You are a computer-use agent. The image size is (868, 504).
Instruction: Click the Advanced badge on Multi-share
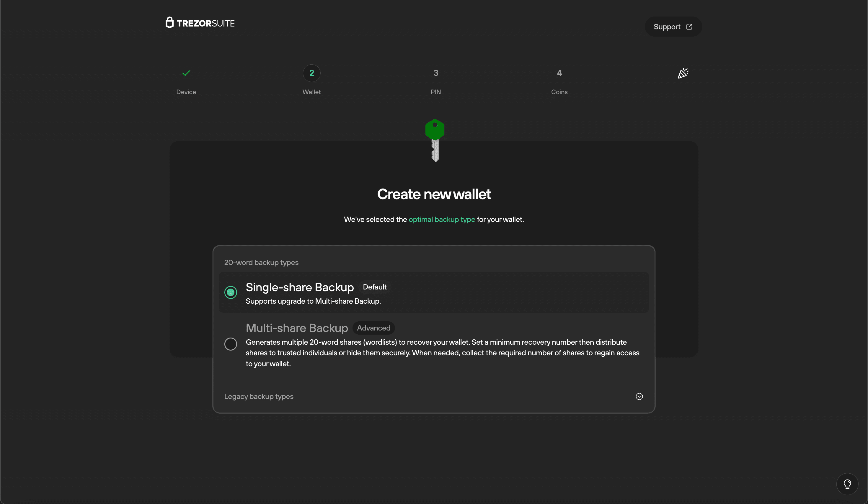373,328
